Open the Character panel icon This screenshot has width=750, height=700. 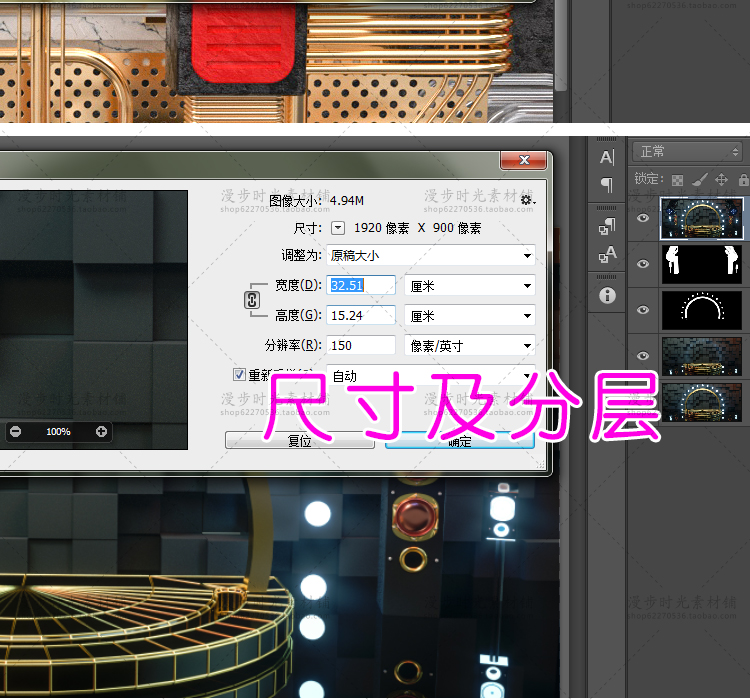[x=607, y=157]
